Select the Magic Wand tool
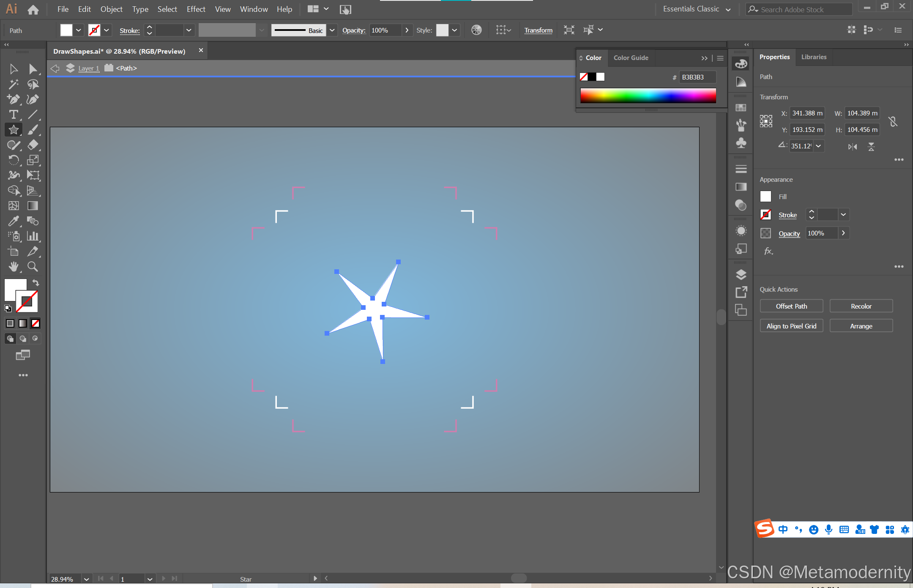Viewport: 913px width, 588px height. point(13,84)
